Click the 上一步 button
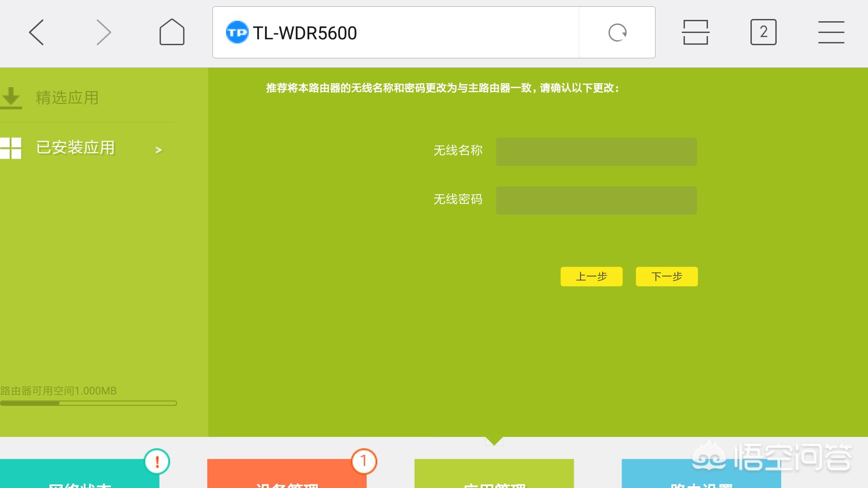The image size is (868, 488). 591,276
